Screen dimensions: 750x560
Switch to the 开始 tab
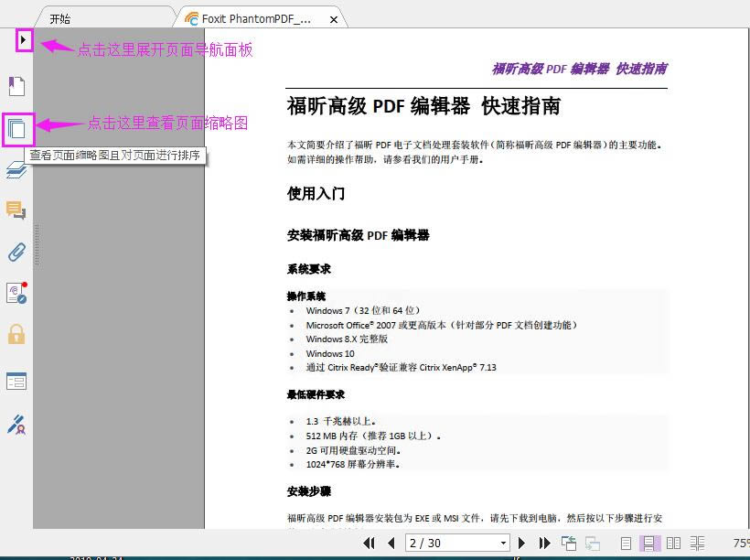(60, 19)
